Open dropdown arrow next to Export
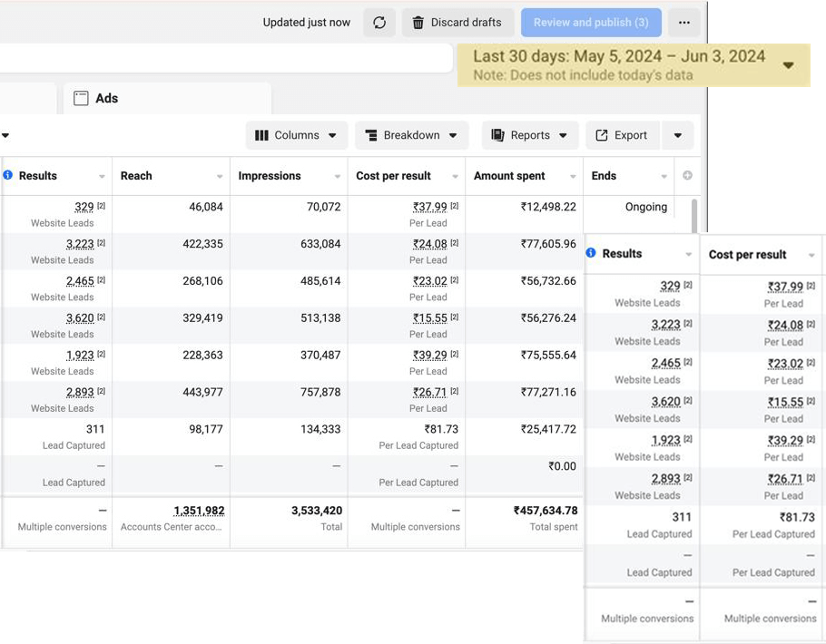This screenshot has width=826, height=644. tap(678, 135)
